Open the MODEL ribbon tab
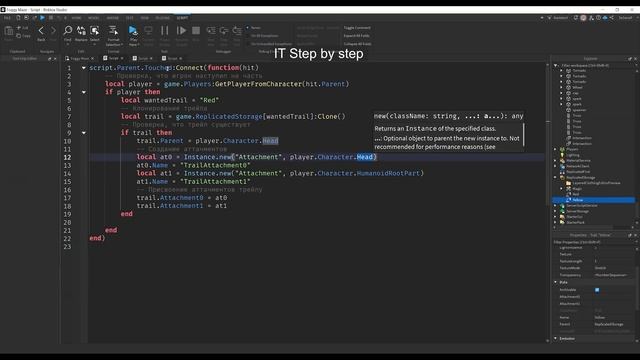 pos(93,18)
